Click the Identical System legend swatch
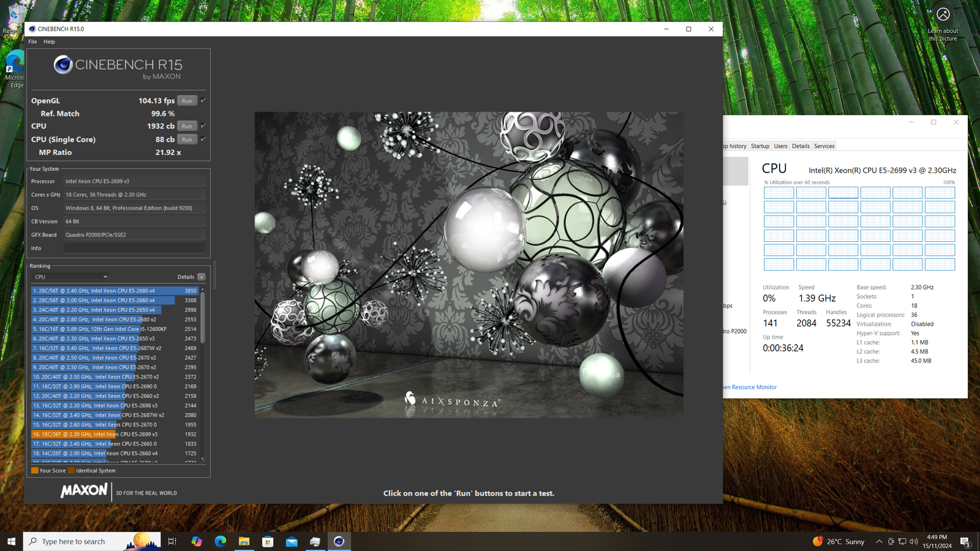 tap(71, 471)
